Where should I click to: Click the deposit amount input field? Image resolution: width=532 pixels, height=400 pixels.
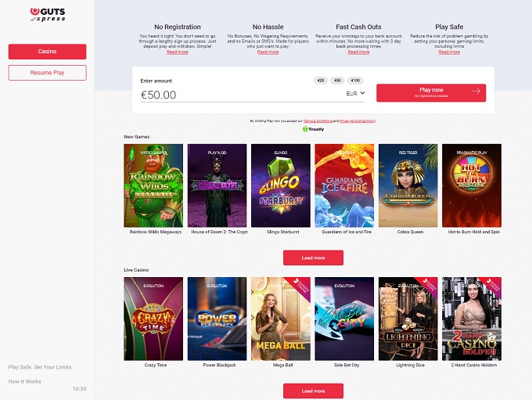coord(241,95)
